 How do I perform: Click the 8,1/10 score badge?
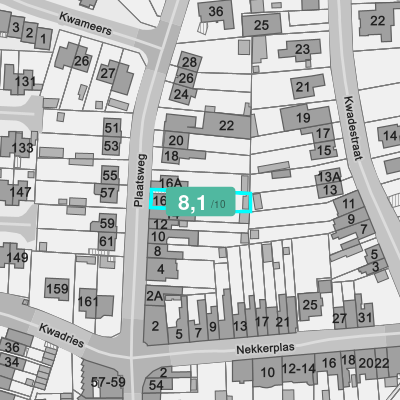pos(201,201)
